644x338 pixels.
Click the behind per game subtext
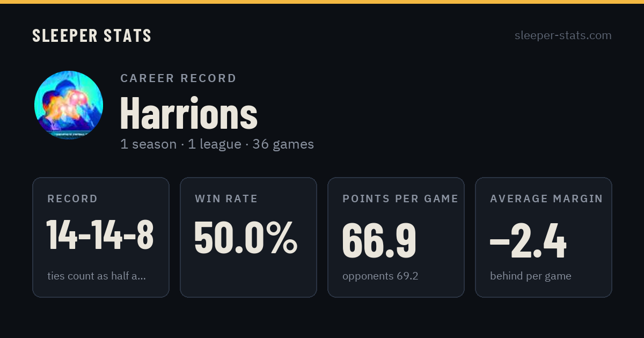531,276
